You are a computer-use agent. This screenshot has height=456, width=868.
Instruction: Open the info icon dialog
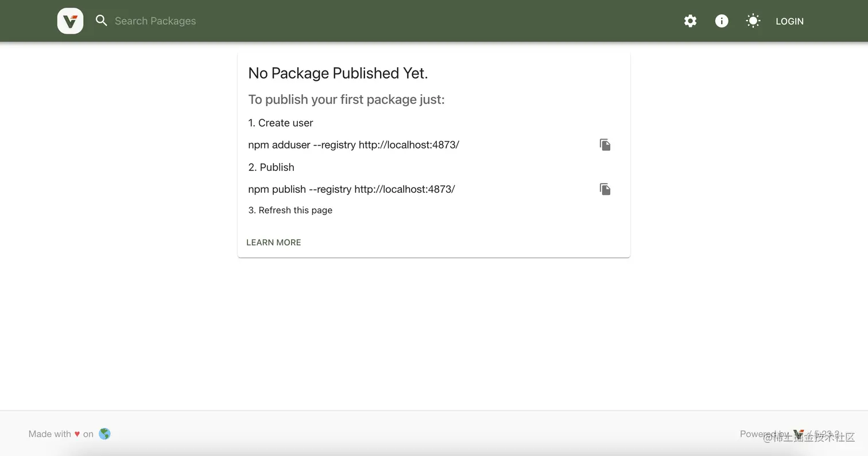point(722,21)
